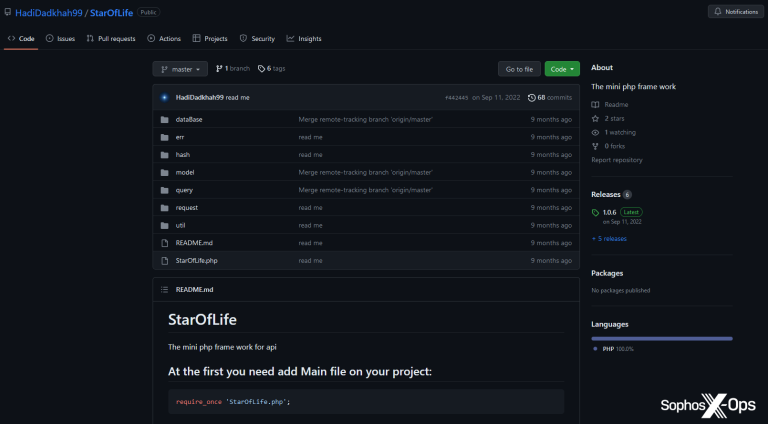This screenshot has width=768, height=424.
Task: Open the README.md table of contents icon
Action: click(x=165, y=290)
